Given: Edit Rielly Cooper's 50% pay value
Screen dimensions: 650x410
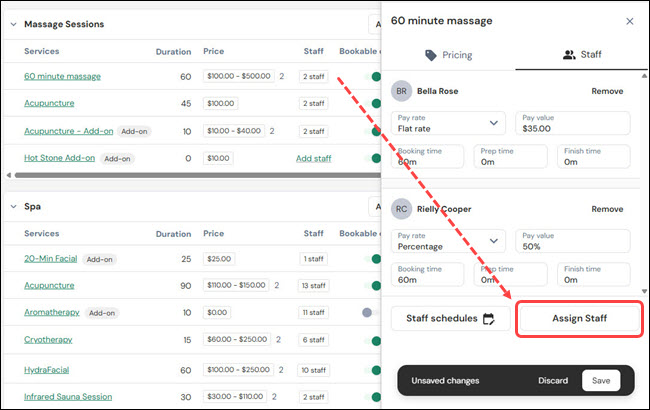Looking at the screenshot, I should click(x=573, y=241).
